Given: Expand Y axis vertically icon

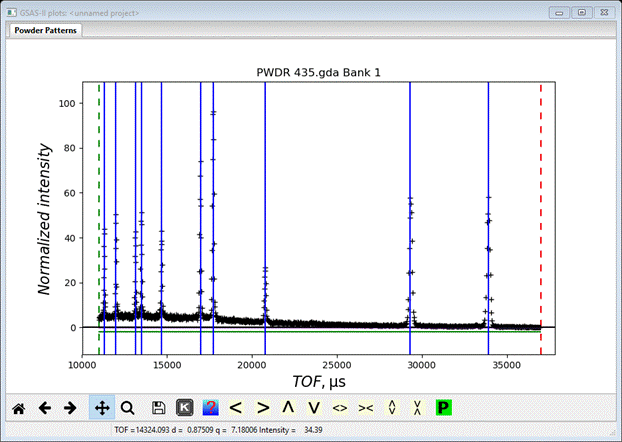Looking at the screenshot, I should click(392, 408).
